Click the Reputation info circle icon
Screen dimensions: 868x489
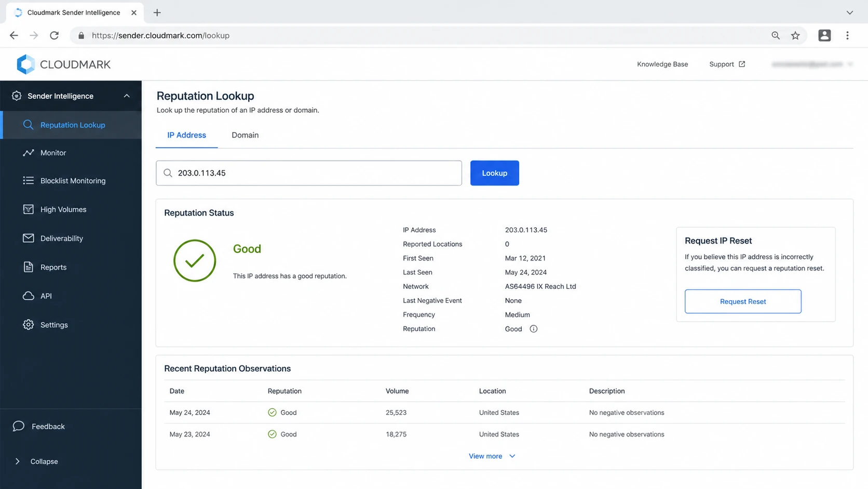pyautogui.click(x=533, y=329)
